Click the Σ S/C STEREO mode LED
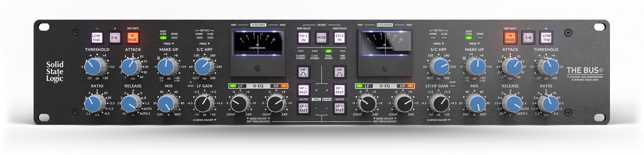 pos(315,51)
